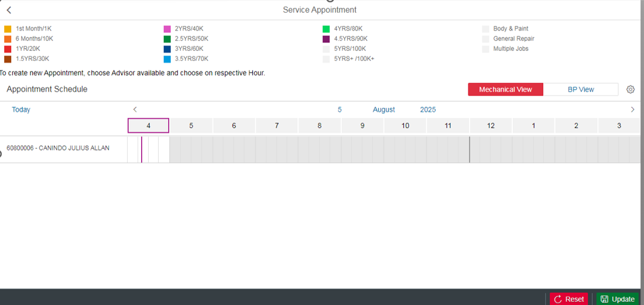Select the 10 o'clock hour header

coord(405,126)
